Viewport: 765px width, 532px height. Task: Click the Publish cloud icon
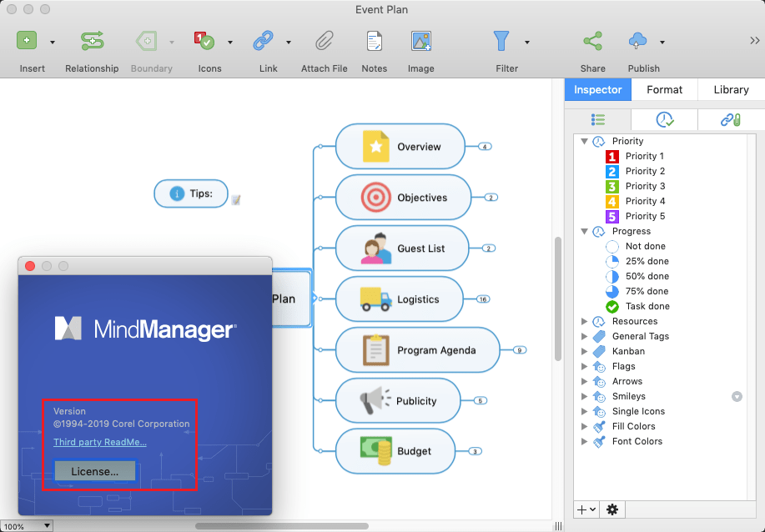click(637, 41)
